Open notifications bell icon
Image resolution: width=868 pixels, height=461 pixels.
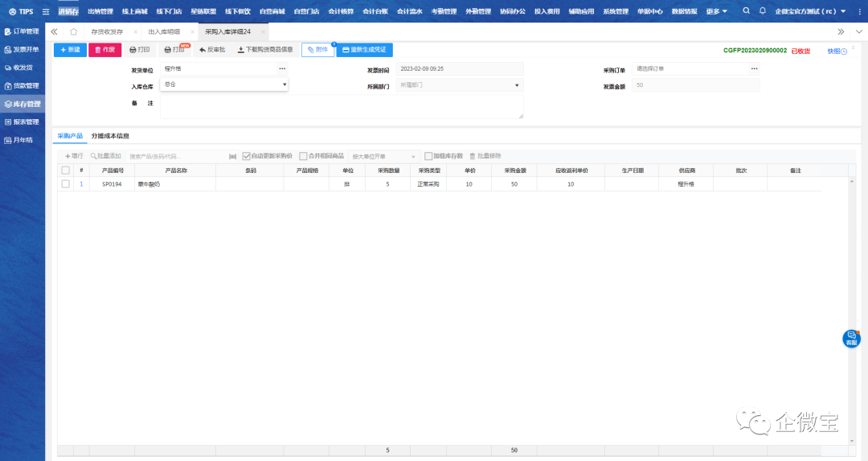click(763, 11)
